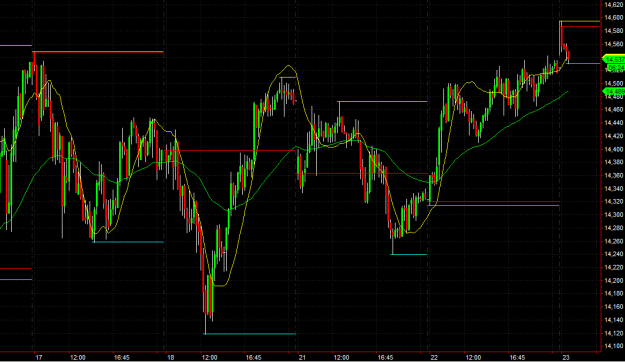This screenshot has height=362, width=625.
Task: Click the 16:45 time label following date 17
Action: pos(122,358)
